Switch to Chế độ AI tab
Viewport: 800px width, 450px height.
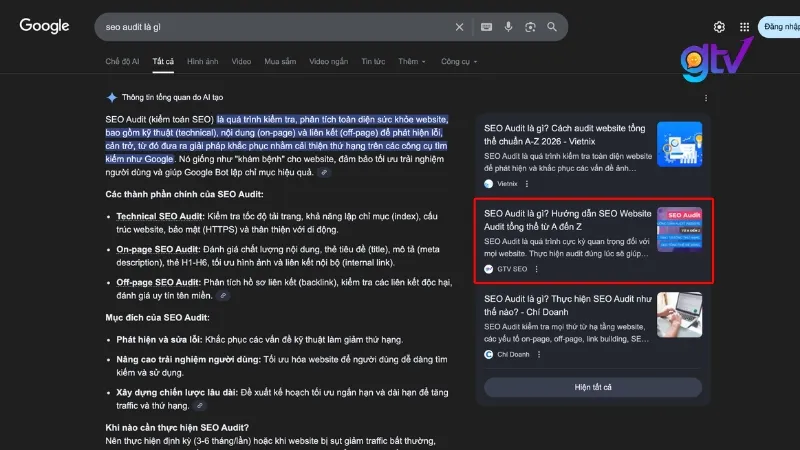pyautogui.click(x=122, y=61)
